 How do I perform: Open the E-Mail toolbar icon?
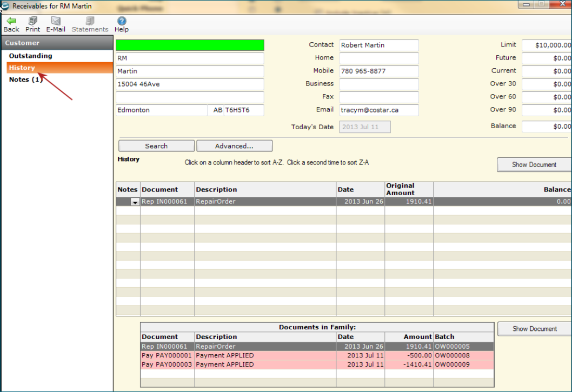(x=56, y=21)
